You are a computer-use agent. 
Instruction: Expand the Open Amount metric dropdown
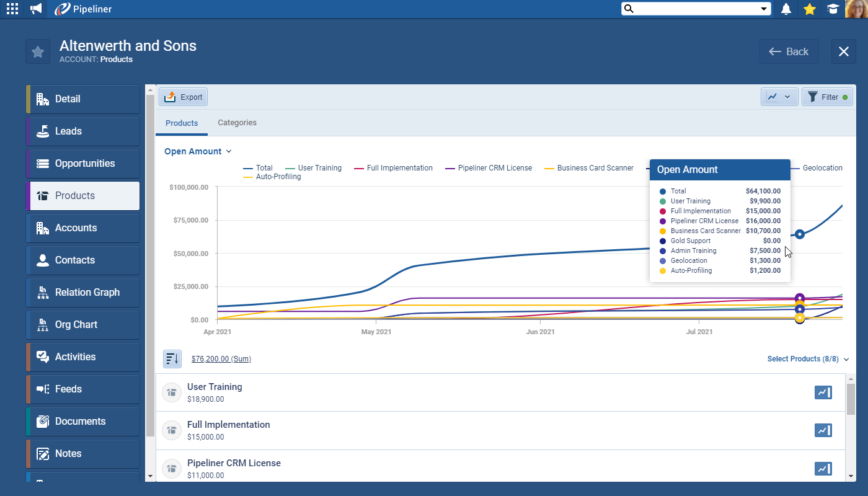[198, 151]
